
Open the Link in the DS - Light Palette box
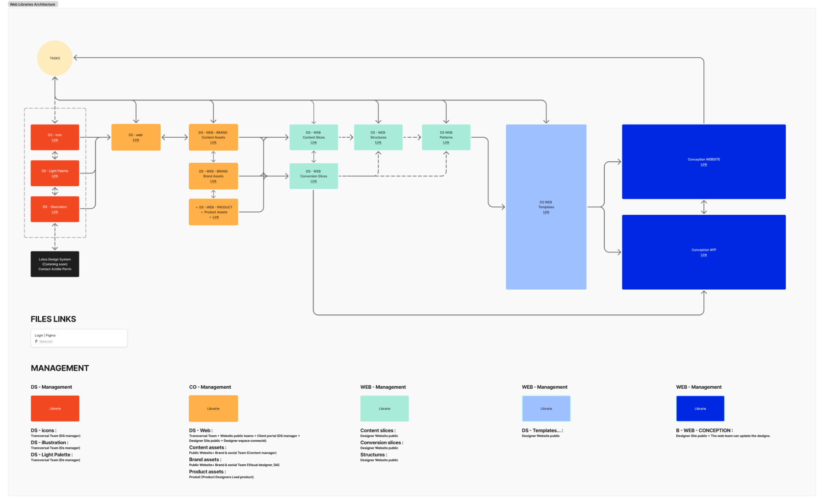(x=55, y=176)
